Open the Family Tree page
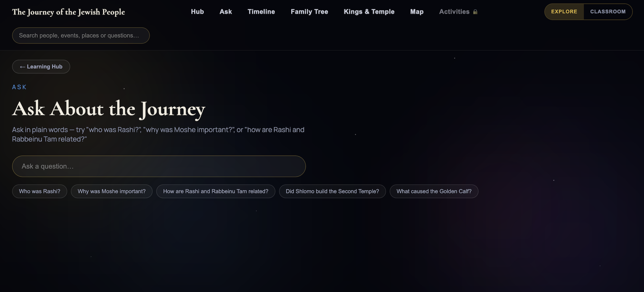Screen dimensions: 644x292 click(309, 12)
